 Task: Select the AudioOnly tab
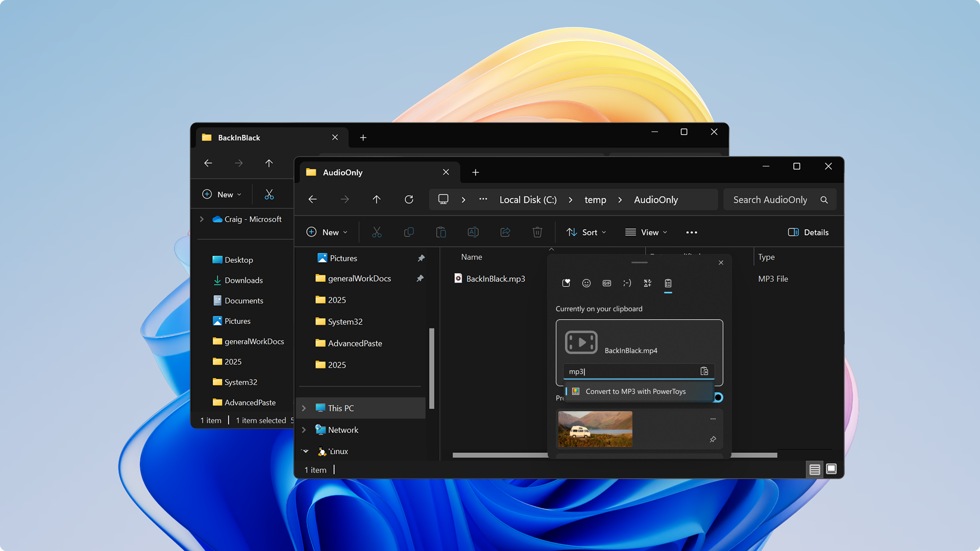coord(380,172)
